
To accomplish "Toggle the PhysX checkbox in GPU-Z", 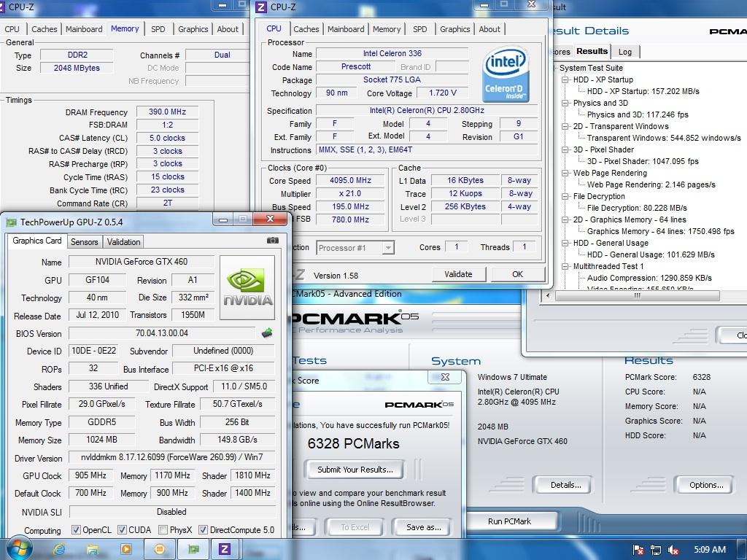I will [163, 529].
